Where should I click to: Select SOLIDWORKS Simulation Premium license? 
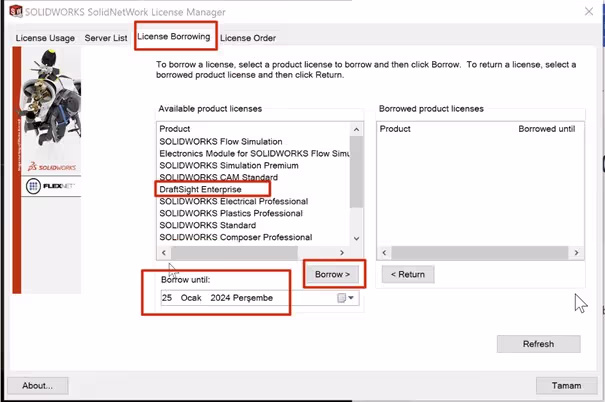tap(229, 166)
